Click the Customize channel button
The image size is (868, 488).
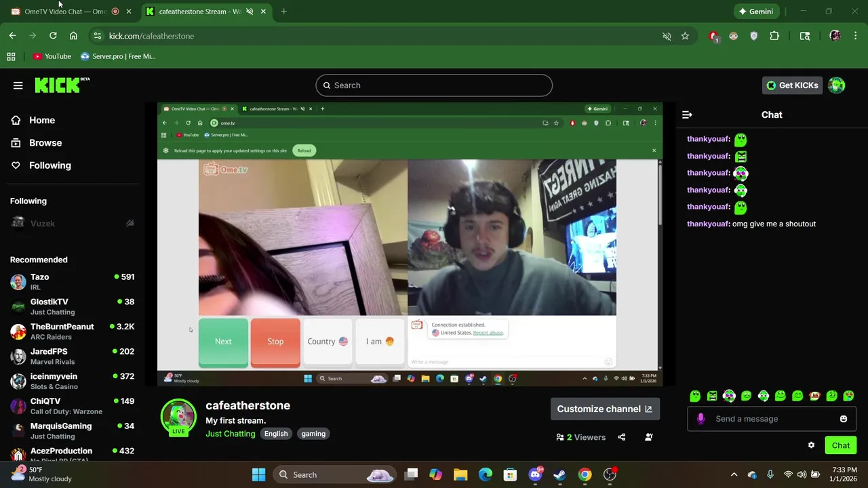604,409
